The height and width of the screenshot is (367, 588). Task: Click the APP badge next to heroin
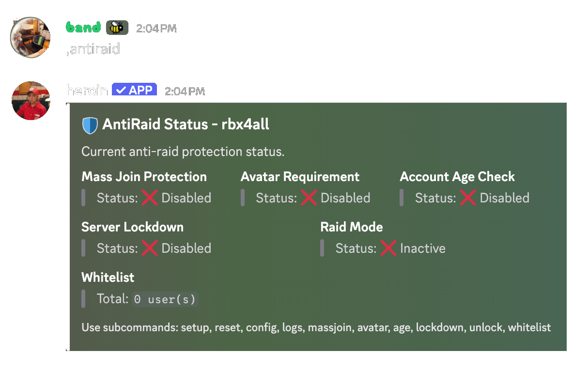coord(134,89)
